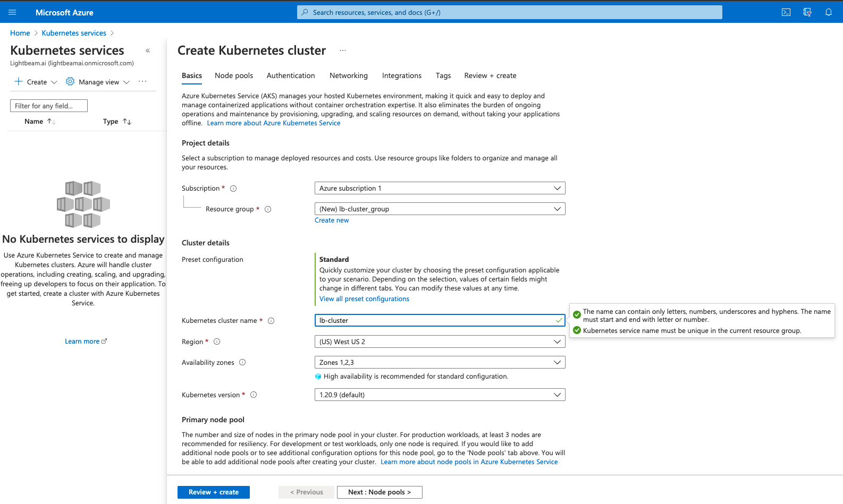Viewport: 843px width, 504px height.
Task: Open View all preset configurations link
Action: 364,299
